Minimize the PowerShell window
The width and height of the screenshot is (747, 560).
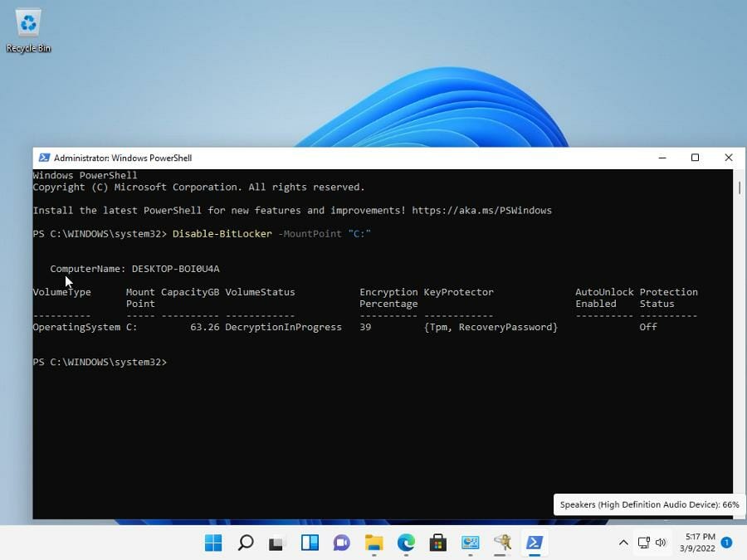pyautogui.click(x=662, y=158)
